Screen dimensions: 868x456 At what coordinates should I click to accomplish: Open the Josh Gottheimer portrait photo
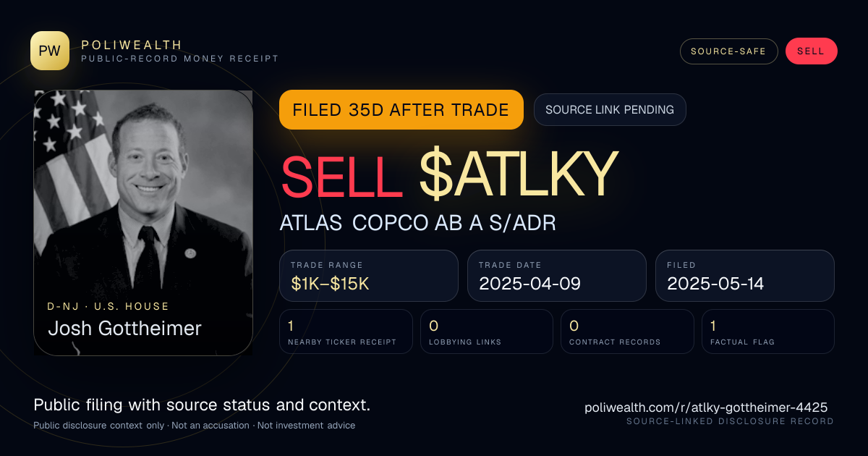pyautogui.click(x=143, y=223)
